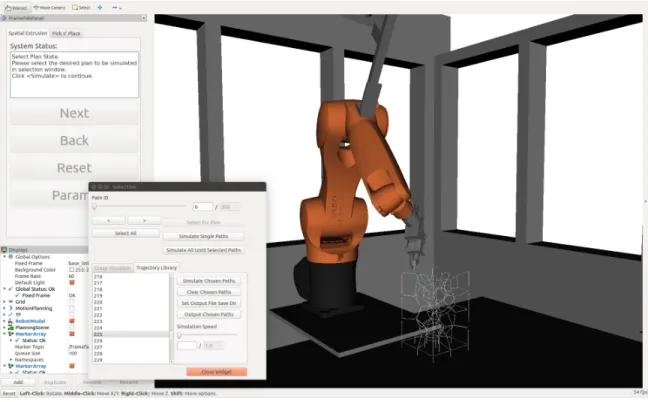Expand the Grid display entry
This screenshot has height=402, width=648.
click(x=5, y=302)
